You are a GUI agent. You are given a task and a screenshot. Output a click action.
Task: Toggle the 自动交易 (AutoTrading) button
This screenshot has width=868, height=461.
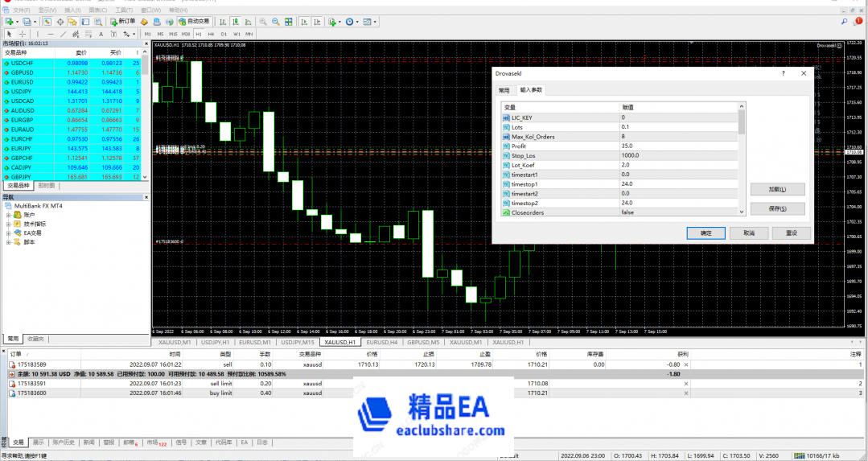click(x=193, y=22)
